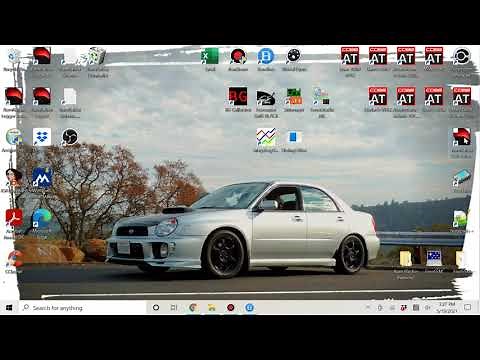Launch the Excel desktop shortcut
Viewport: 480px width, 360px height.
click(x=210, y=57)
